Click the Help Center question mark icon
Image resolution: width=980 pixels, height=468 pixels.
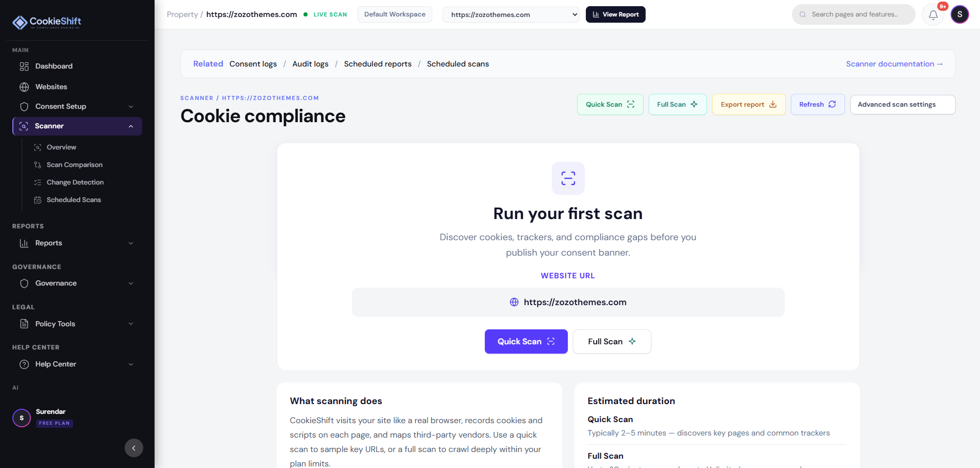(24, 364)
